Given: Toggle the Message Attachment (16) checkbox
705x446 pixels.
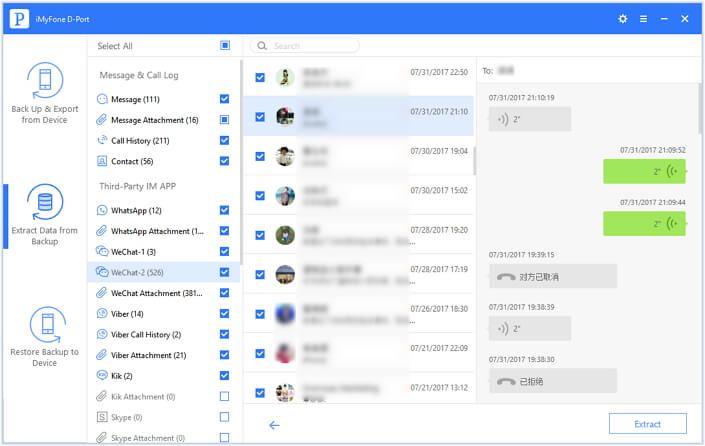Looking at the screenshot, I should tap(224, 120).
